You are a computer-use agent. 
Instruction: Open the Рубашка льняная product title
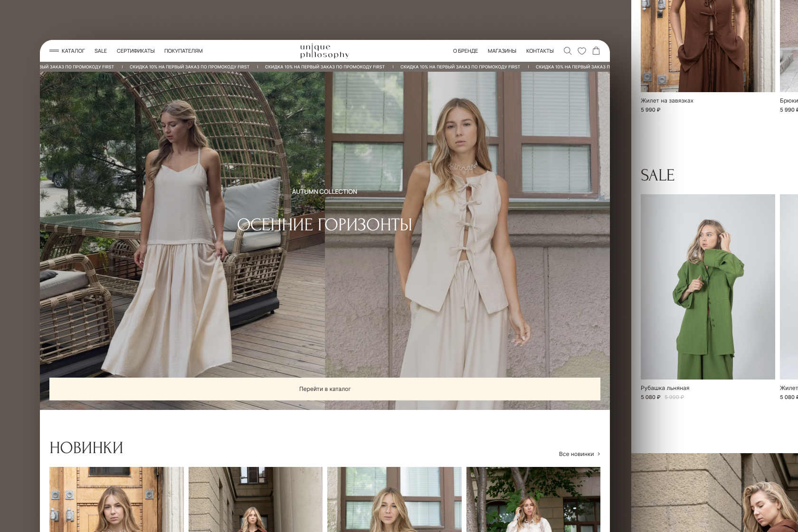(x=665, y=388)
